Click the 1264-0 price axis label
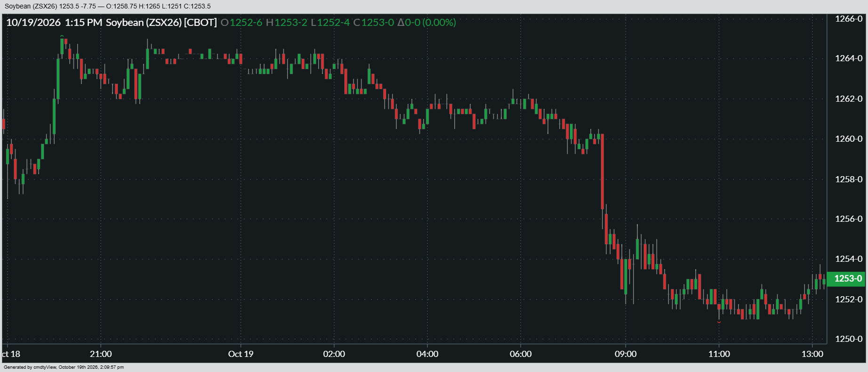 click(849, 58)
